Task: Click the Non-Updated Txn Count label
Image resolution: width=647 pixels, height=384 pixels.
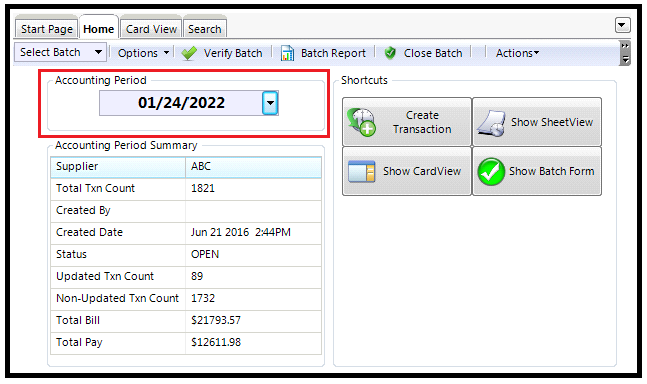Action: click(117, 298)
